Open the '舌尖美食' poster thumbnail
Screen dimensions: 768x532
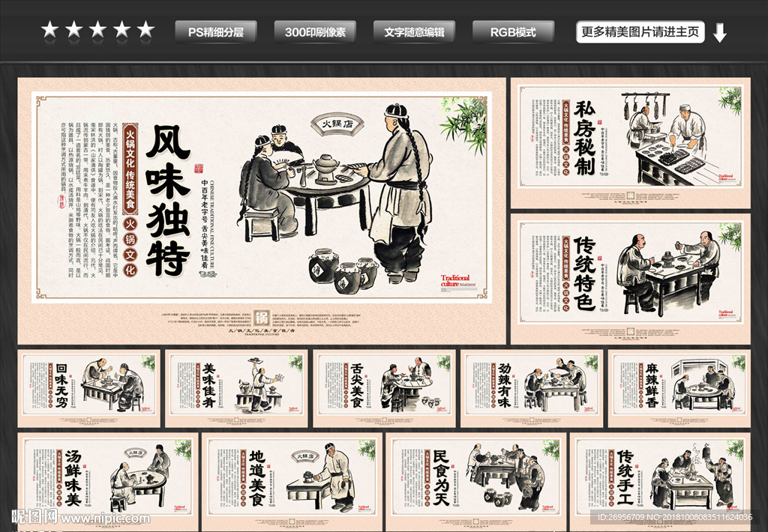(385, 388)
